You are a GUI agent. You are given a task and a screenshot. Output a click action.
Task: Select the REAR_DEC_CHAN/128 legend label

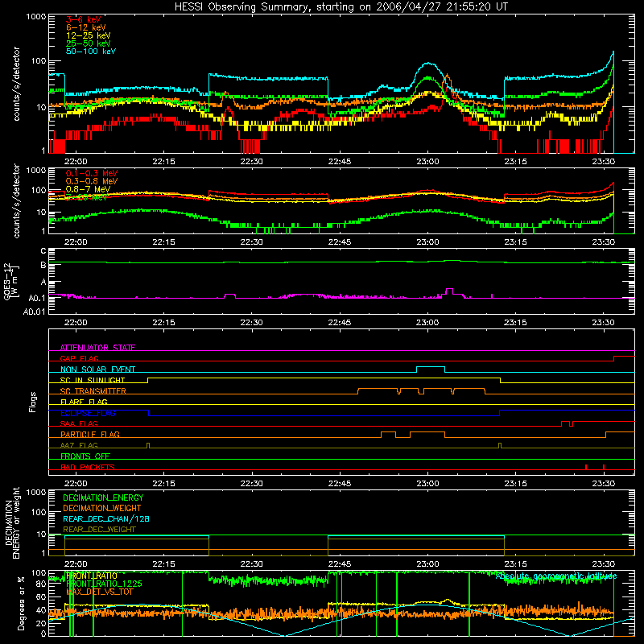(x=106, y=518)
